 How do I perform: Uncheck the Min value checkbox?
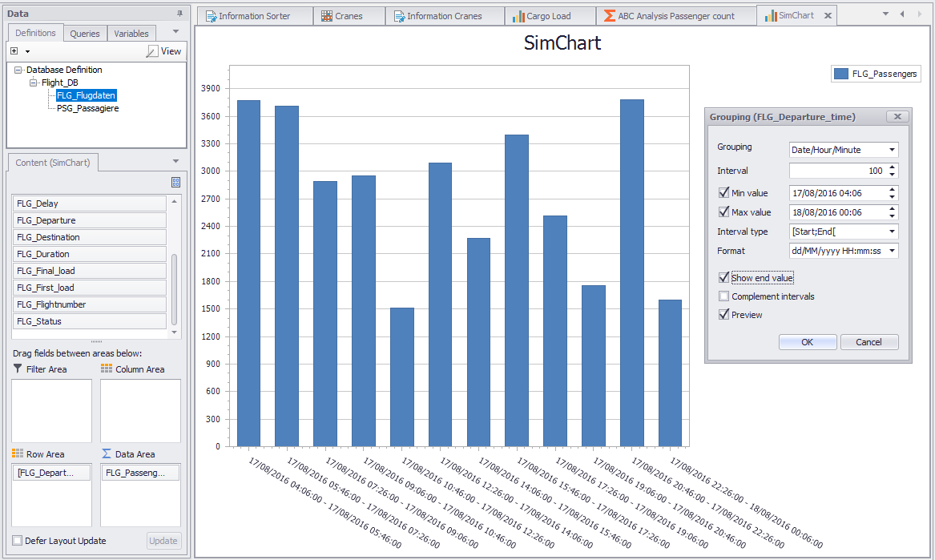(724, 193)
